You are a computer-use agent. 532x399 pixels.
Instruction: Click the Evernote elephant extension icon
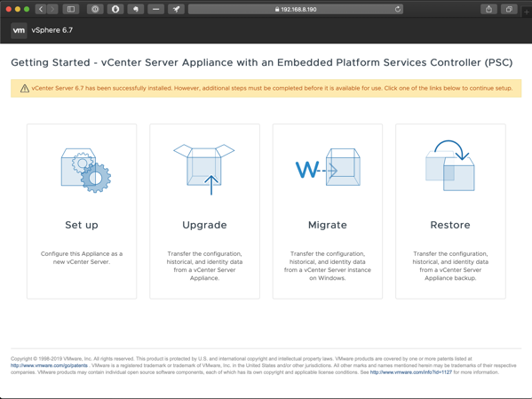coord(136,9)
